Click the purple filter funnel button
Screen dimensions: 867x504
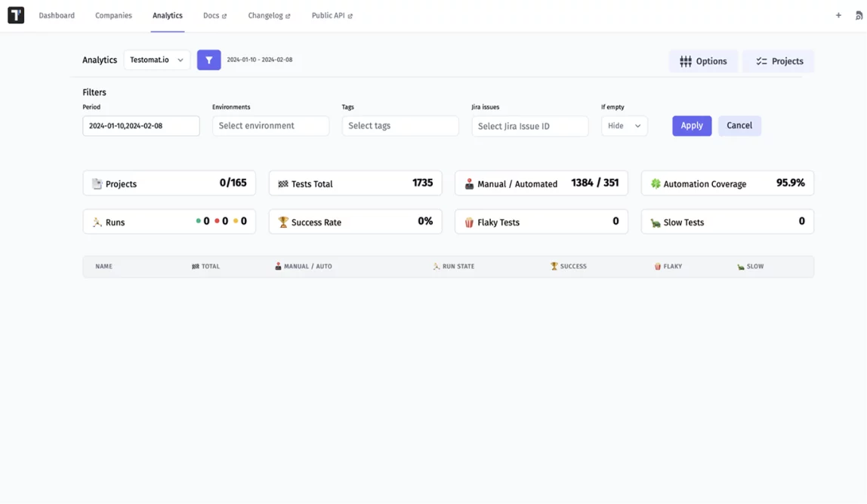tap(208, 60)
